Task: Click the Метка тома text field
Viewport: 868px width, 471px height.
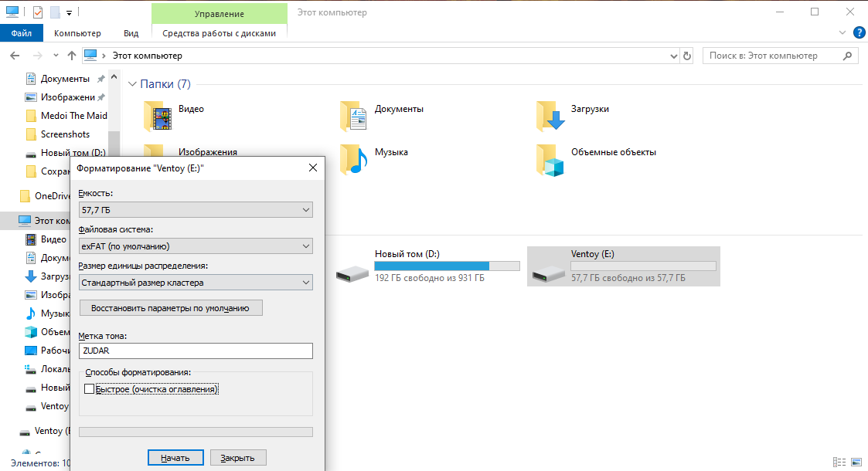Action: (x=196, y=351)
